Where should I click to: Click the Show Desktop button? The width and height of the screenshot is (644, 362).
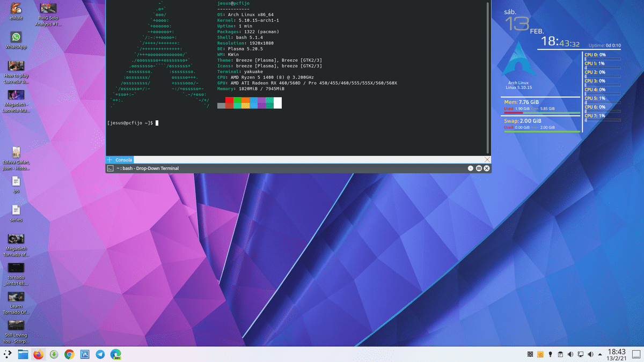coord(636,354)
